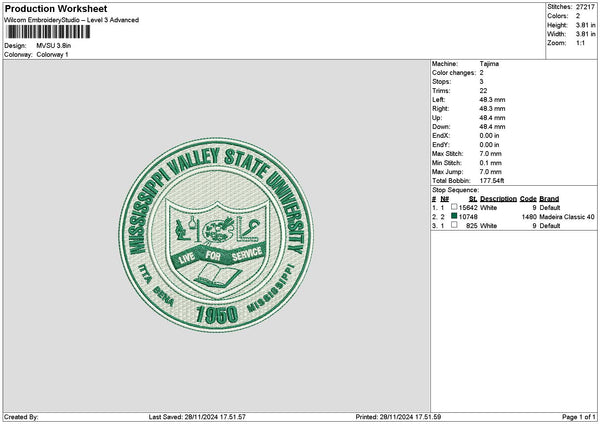Click the white swatch in stop 3 row
Screen dimensions: 600x424
click(454, 225)
